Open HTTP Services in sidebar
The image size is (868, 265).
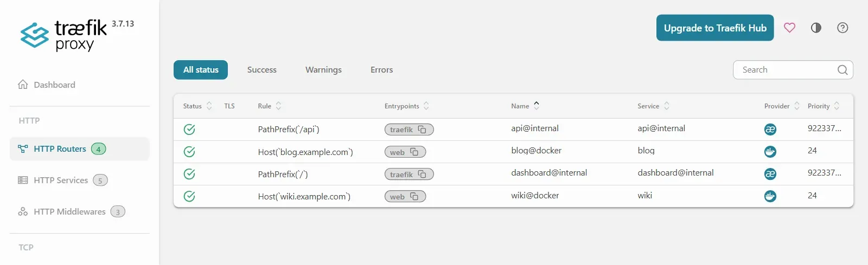click(x=79, y=180)
